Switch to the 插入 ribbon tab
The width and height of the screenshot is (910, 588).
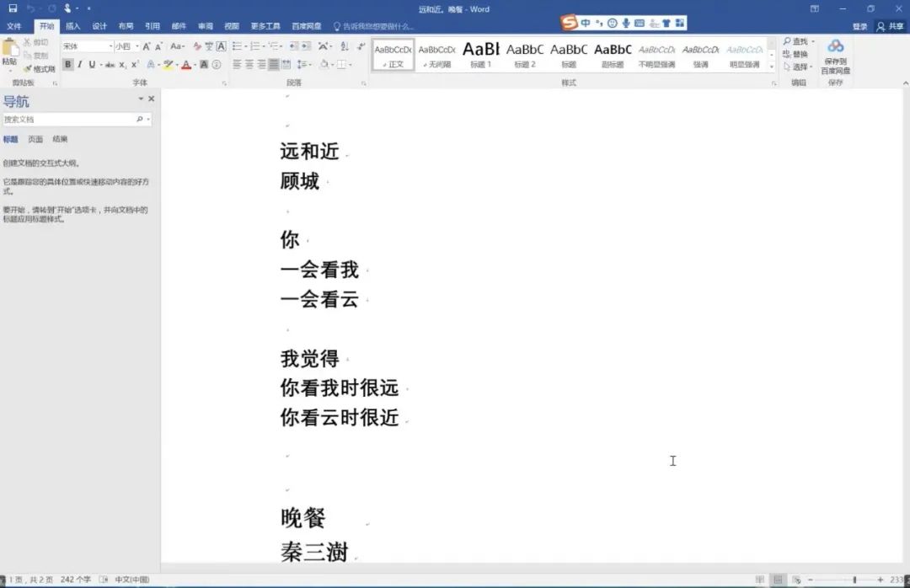click(x=72, y=26)
